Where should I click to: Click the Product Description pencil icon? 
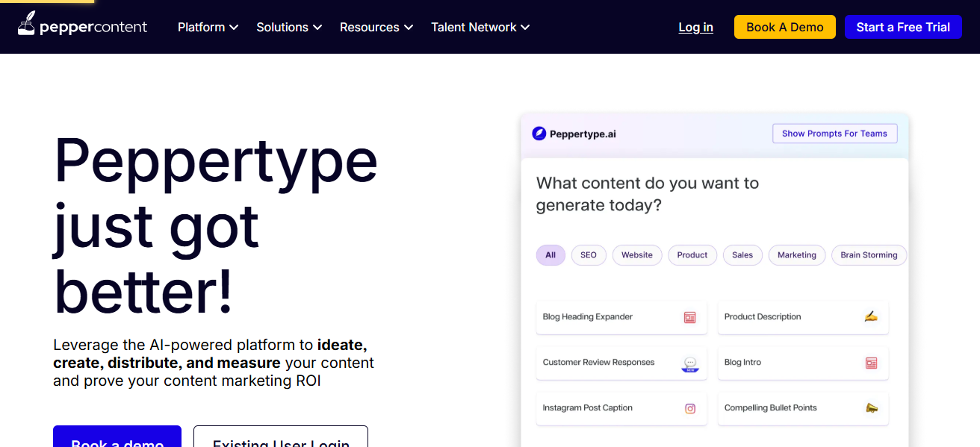tap(871, 317)
